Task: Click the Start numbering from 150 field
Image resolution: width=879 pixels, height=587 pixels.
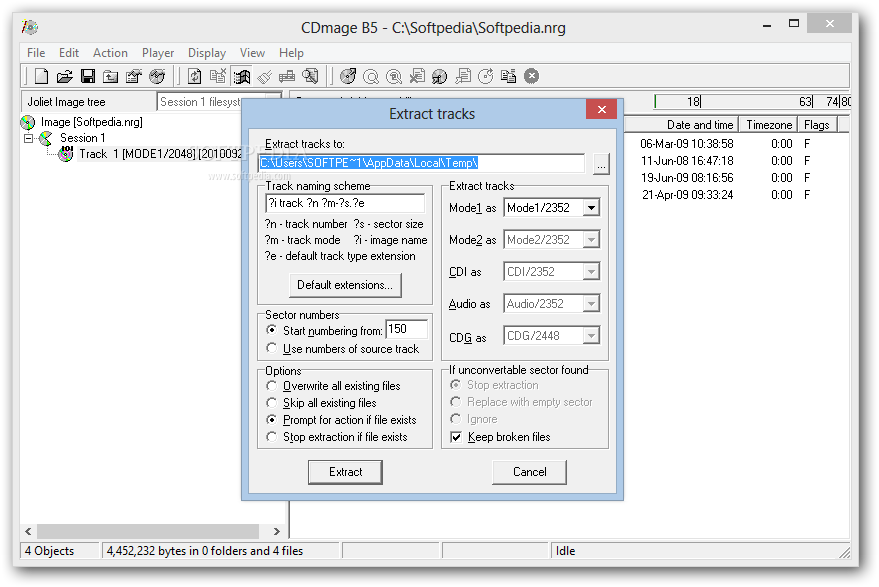Action: click(407, 329)
